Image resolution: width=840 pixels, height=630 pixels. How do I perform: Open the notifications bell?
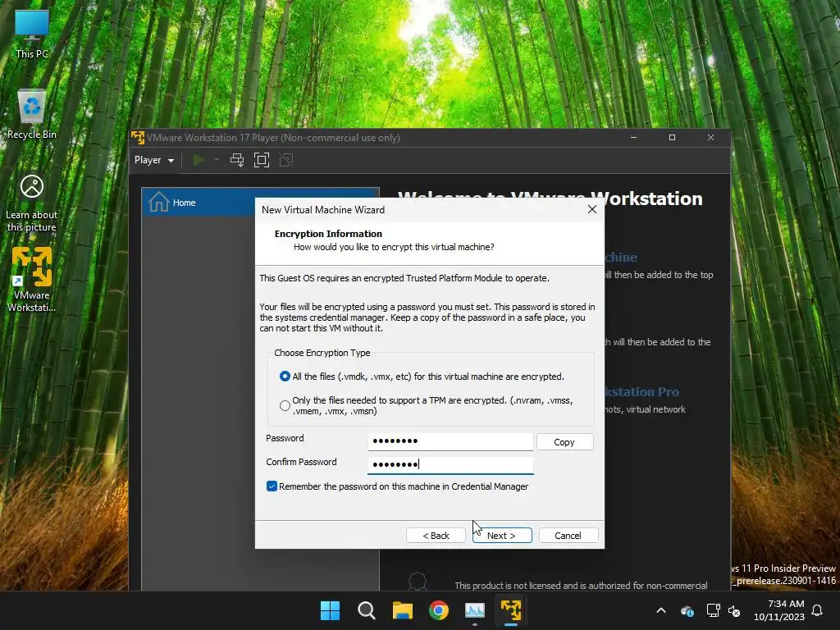pyautogui.click(x=818, y=610)
